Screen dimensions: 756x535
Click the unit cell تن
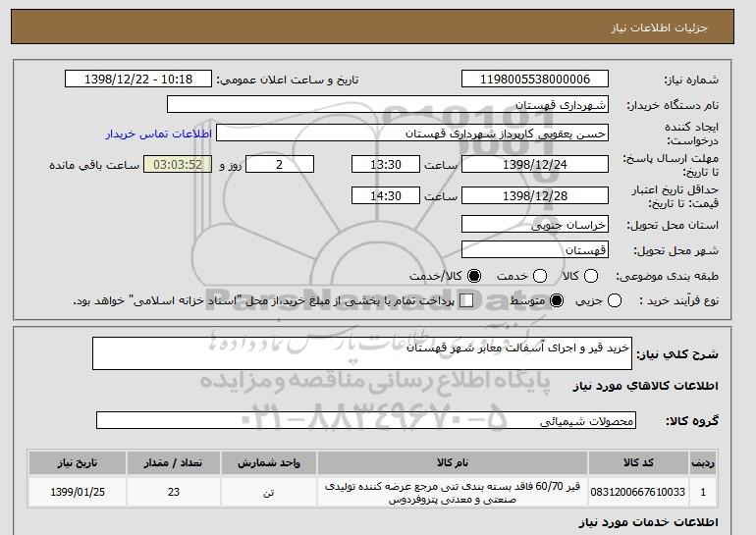[269, 492]
